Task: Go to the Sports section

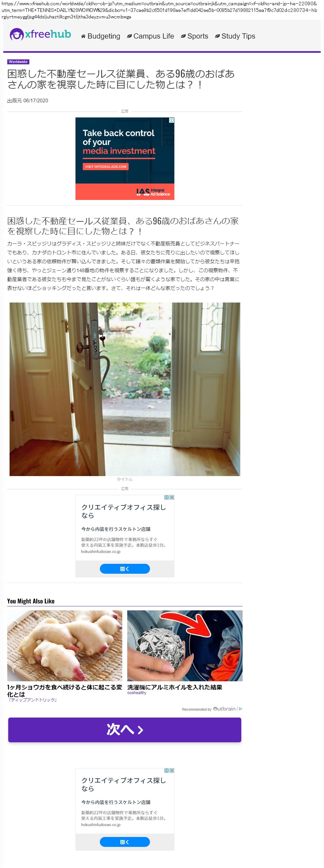Action: pos(194,36)
